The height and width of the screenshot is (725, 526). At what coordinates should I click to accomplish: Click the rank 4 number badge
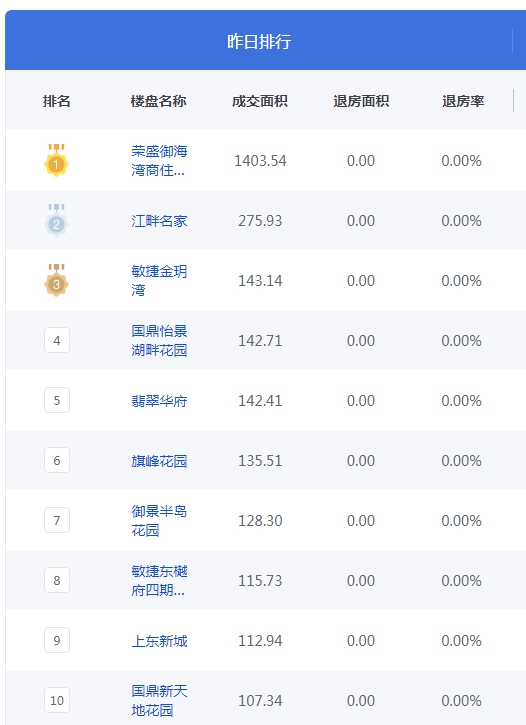[x=57, y=340]
